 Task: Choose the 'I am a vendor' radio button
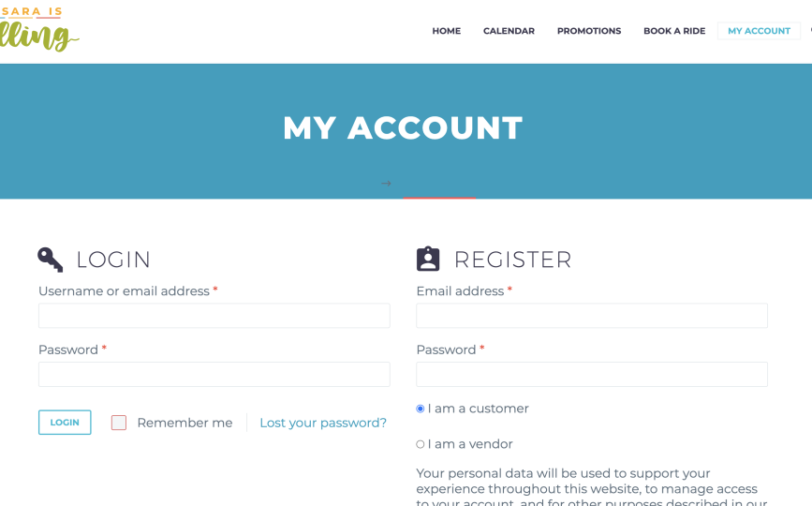[x=421, y=444]
